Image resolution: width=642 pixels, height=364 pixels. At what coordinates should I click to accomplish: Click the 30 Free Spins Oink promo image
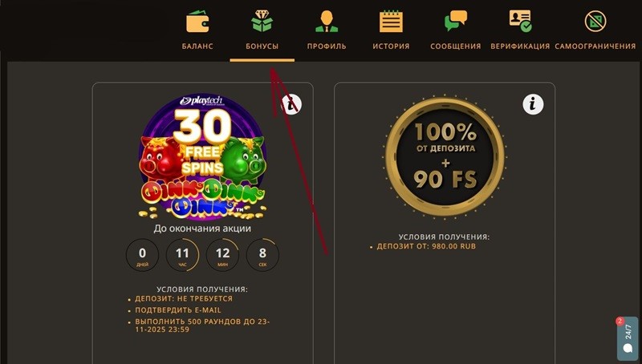[x=203, y=157]
